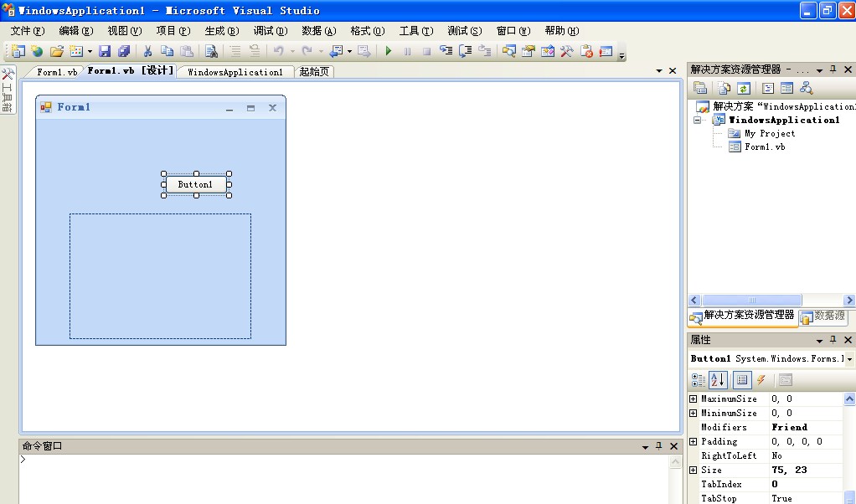
Task: Collapse the WindowsApplication1 project node
Action: point(697,120)
